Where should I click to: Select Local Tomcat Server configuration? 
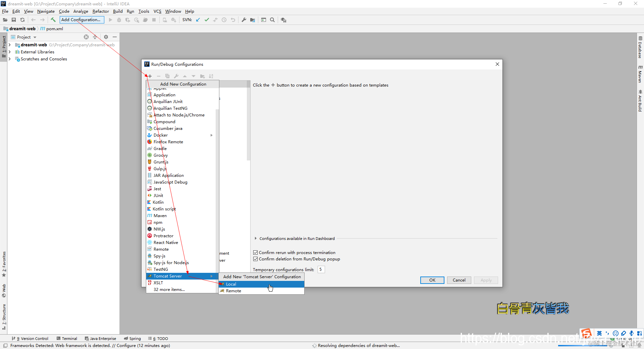coord(262,284)
